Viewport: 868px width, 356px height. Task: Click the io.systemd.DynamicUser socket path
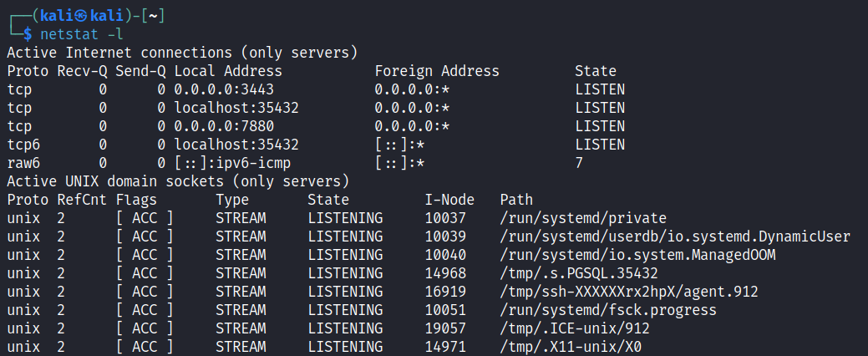[674, 236]
